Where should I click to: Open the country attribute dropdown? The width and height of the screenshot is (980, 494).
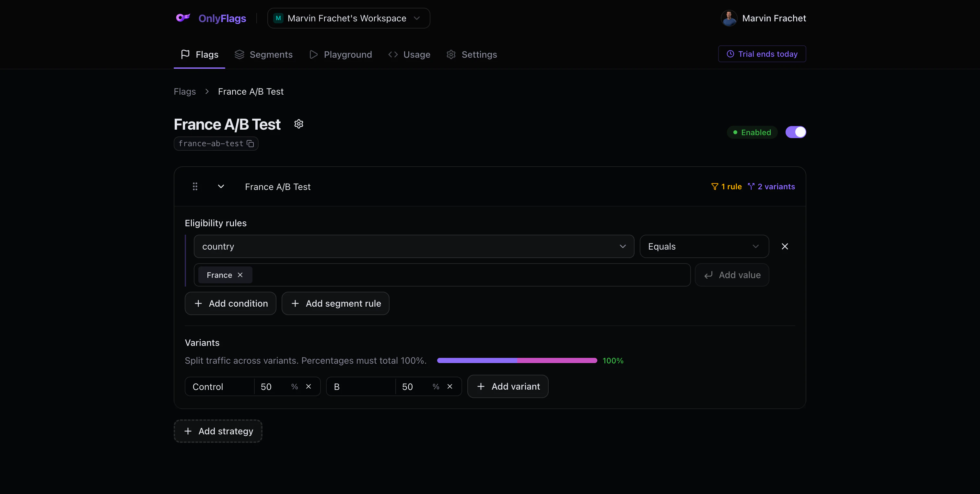point(414,246)
